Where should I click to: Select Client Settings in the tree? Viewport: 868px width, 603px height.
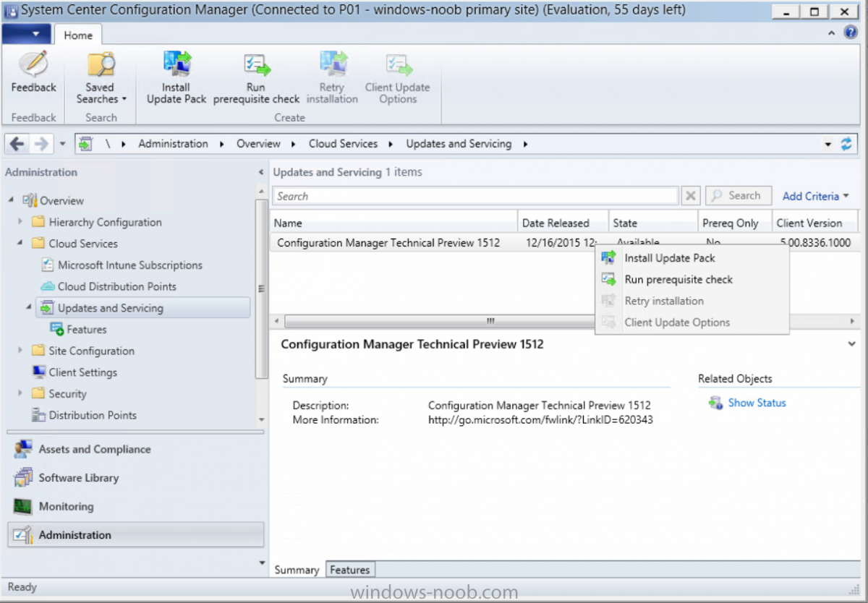75,372
